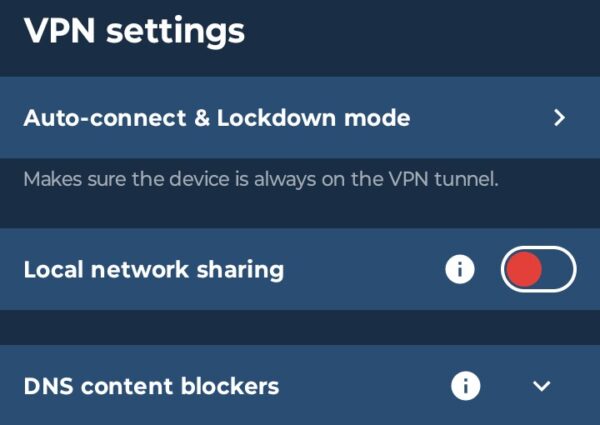Select the Local network sharing label

[153, 270]
